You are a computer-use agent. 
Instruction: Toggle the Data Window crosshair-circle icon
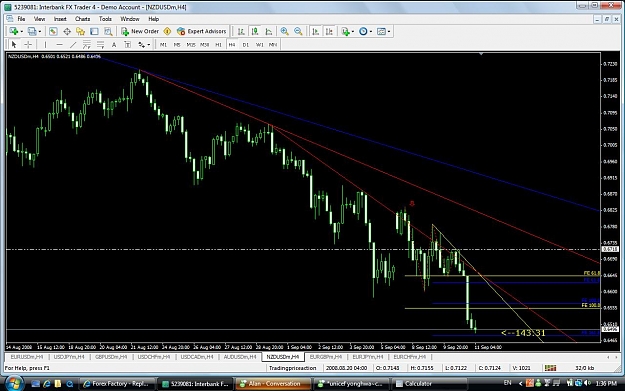point(67,31)
